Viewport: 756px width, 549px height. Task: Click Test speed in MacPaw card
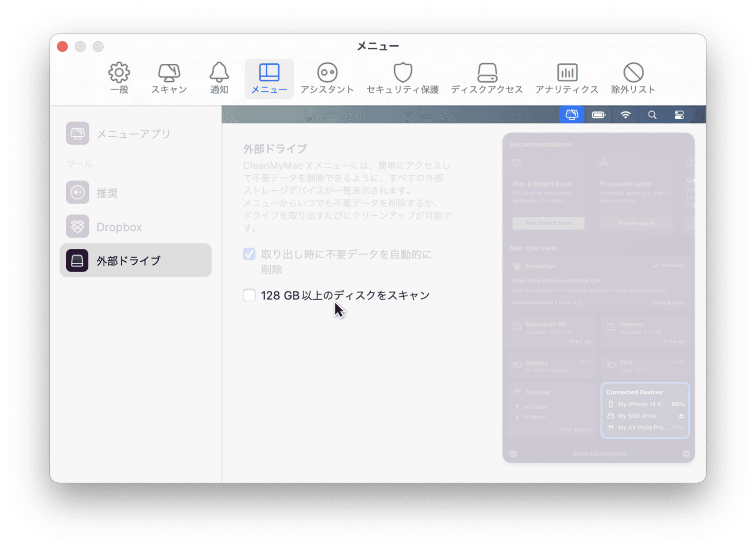(x=575, y=429)
